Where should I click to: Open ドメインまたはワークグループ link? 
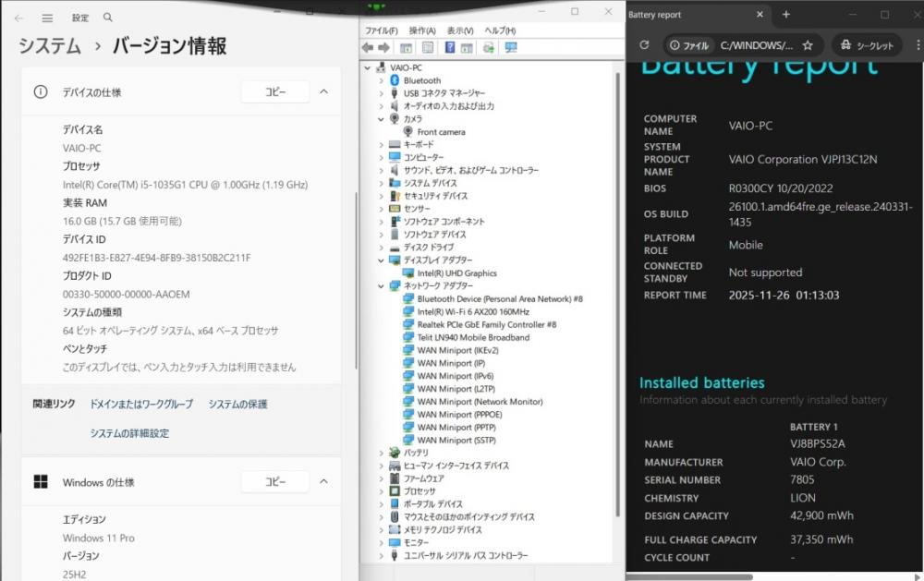(x=141, y=405)
